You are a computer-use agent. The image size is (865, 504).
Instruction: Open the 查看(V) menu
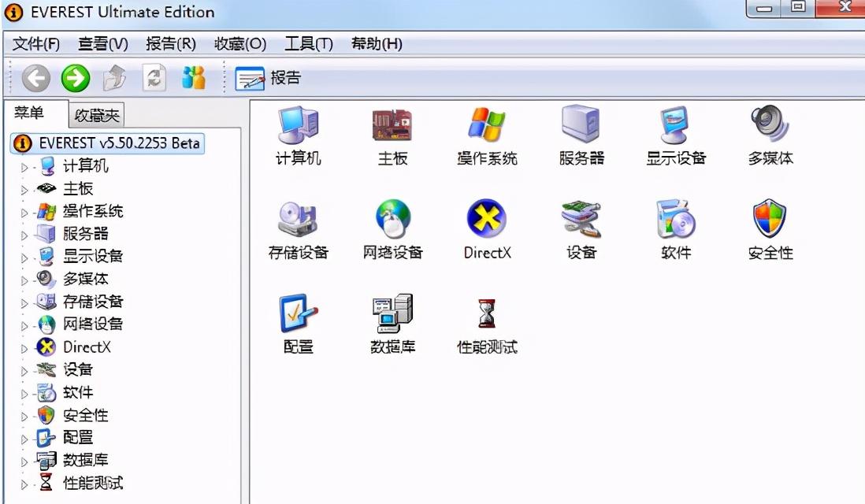(102, 43)
